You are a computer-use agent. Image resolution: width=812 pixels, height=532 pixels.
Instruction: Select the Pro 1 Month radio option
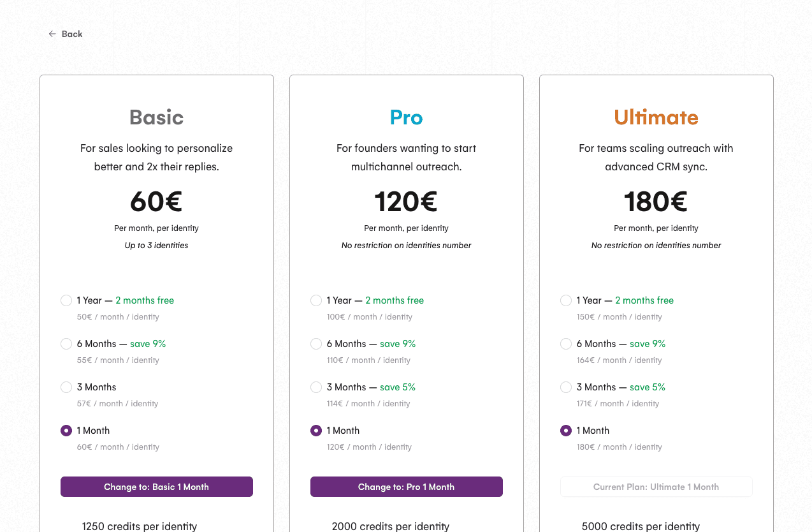(316, 431)
